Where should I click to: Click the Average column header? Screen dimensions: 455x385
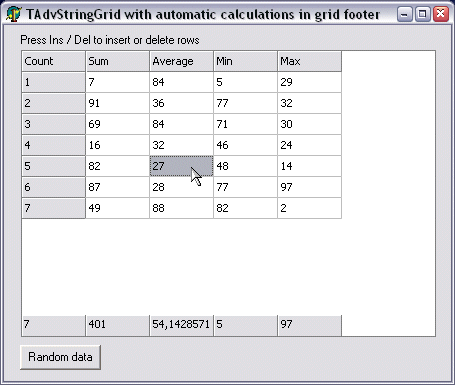click(x=181, y=61)
